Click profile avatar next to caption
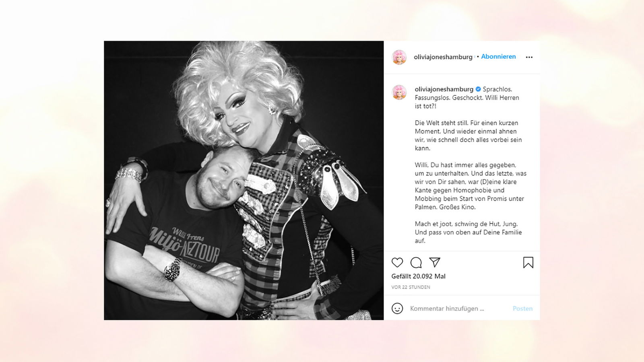The image size is (644, 362). [399, 93]
